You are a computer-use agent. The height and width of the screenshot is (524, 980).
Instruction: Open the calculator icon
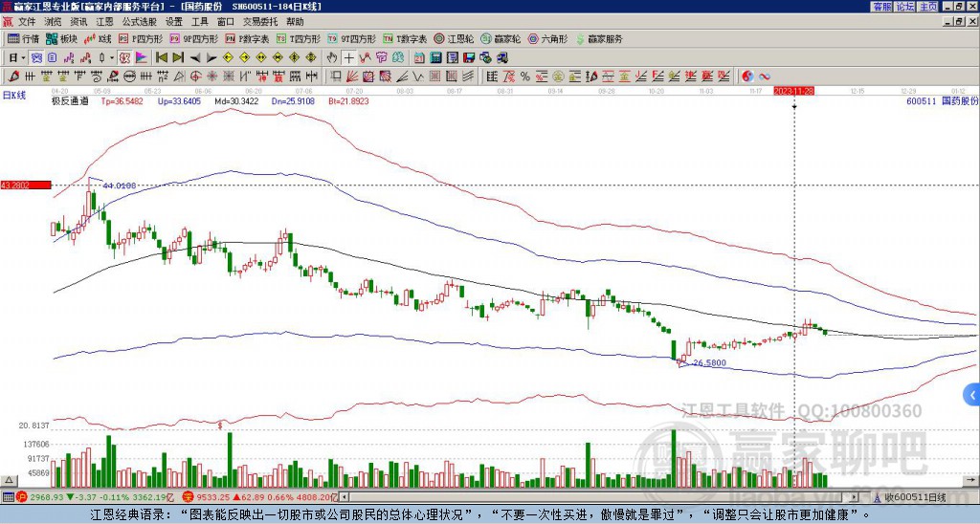436,58
